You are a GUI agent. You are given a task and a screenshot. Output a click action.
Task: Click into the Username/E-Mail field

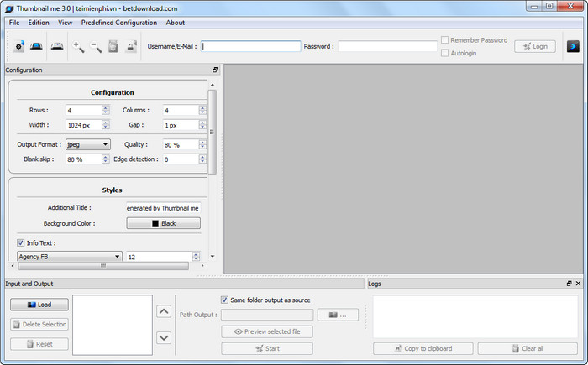[x=250, y=46]
